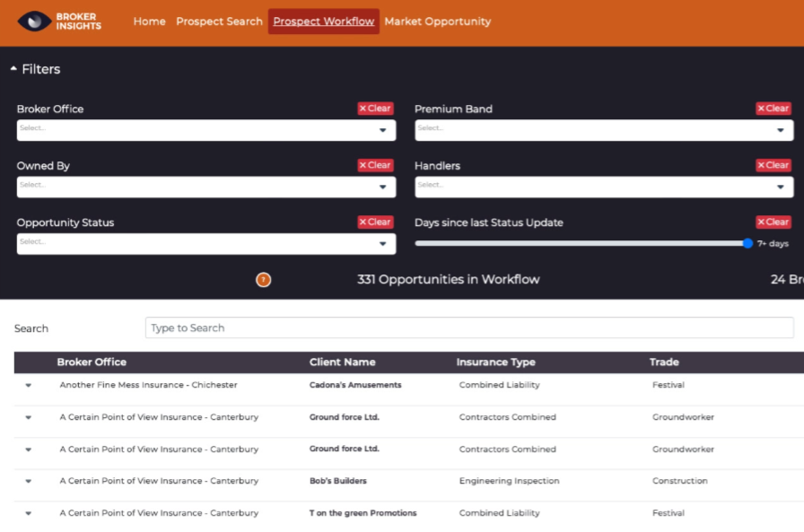Sort by the Client Name column header
The image size is (804, 532).
[x=342, y=362]
